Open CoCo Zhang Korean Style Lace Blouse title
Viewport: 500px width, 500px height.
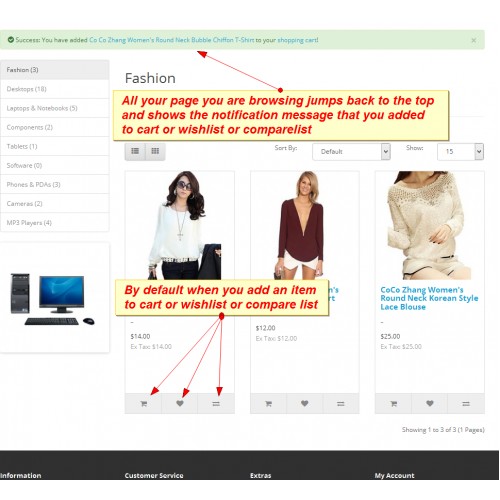point(429,298)
